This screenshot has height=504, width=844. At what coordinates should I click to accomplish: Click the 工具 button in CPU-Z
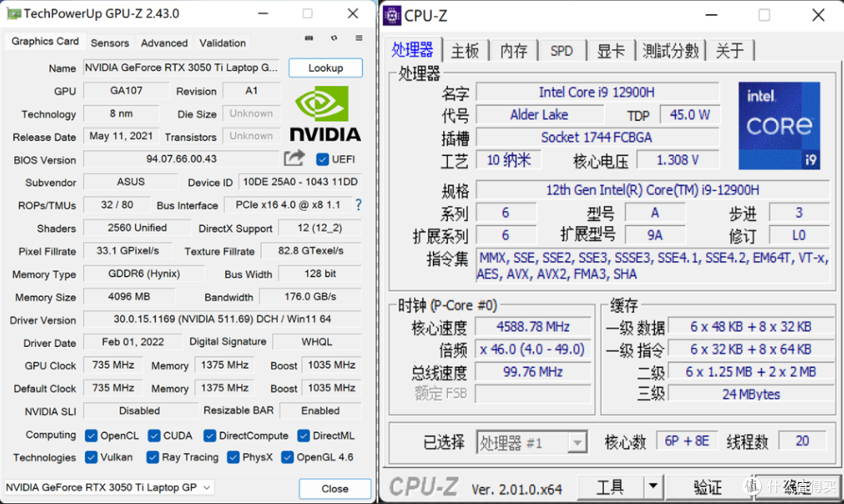coord(610,487)
